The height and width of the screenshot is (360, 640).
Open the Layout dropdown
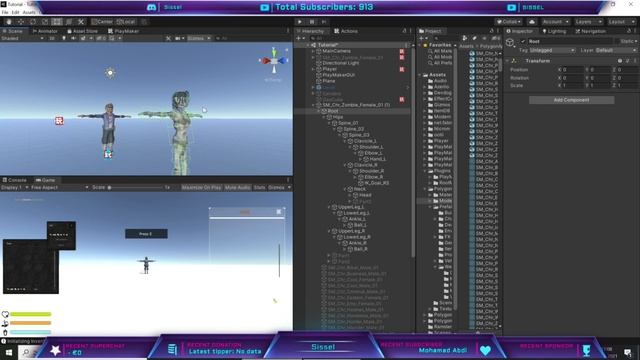[622, 22]
